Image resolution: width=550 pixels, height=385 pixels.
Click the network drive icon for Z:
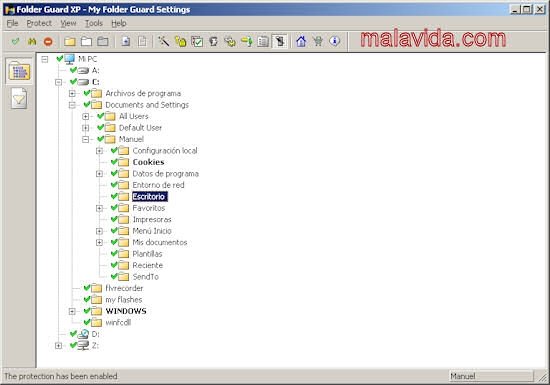[x=83, y=345]
